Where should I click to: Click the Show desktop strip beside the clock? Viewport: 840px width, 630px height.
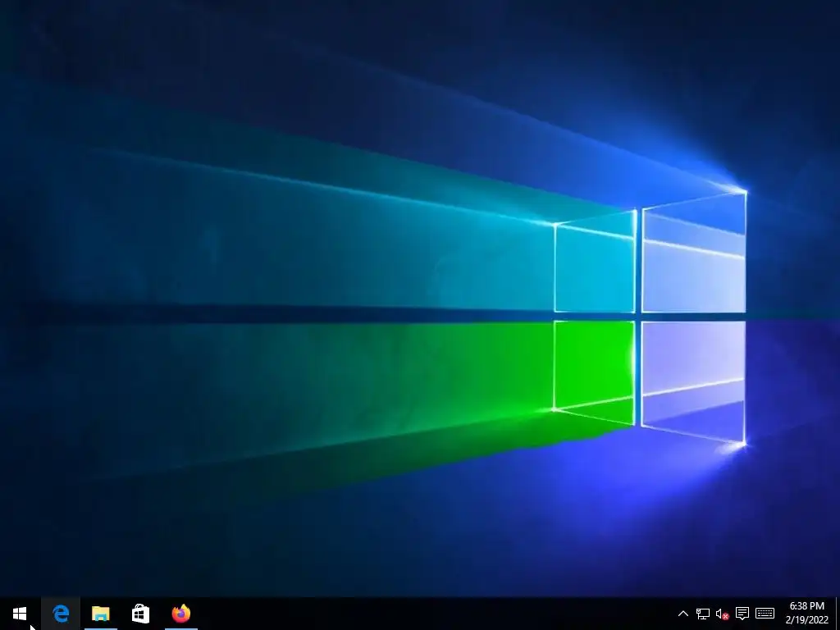[838, 614]
